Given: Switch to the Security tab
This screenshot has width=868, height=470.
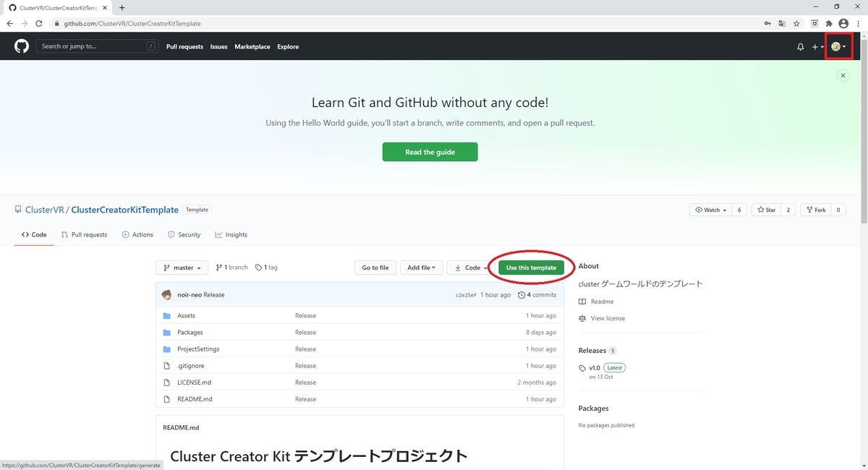Looking at the screenshot, I should pyautogui.click(x=184, y=234).
